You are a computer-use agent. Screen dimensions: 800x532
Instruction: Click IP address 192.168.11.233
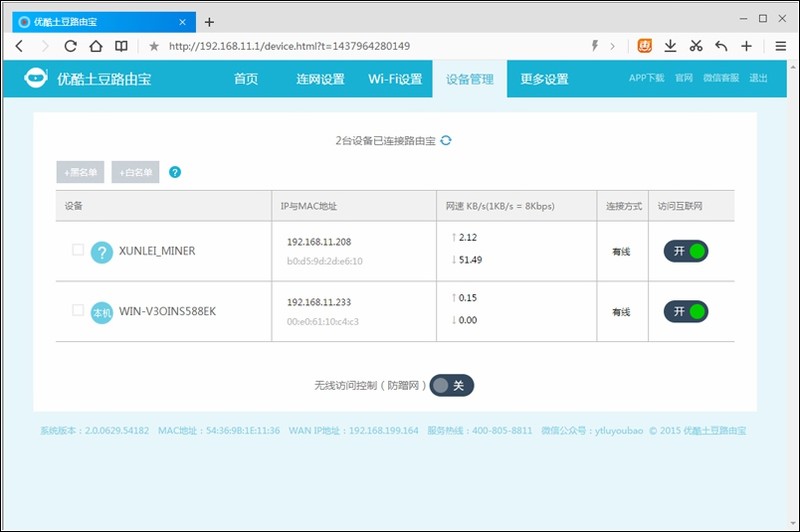[x=319, y=302]
